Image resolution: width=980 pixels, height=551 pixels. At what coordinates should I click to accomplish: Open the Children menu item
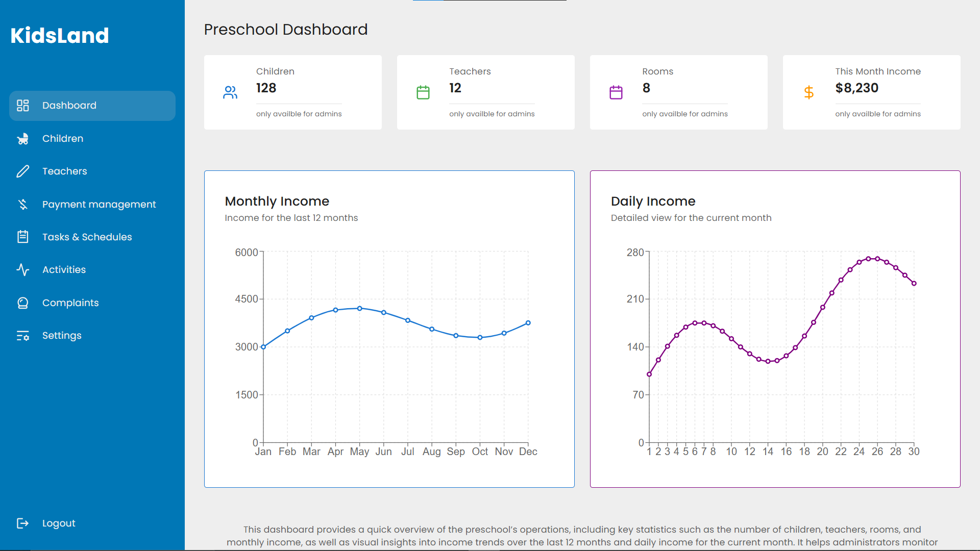tap(62, 139)
